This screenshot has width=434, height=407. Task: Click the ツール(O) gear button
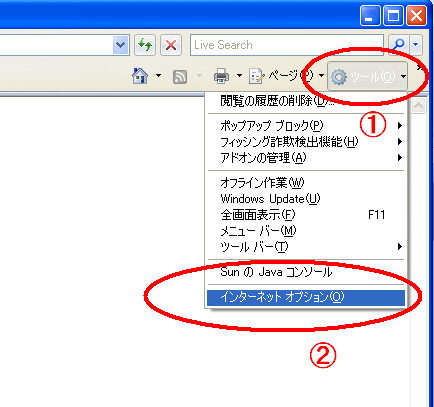coord(367,76)
